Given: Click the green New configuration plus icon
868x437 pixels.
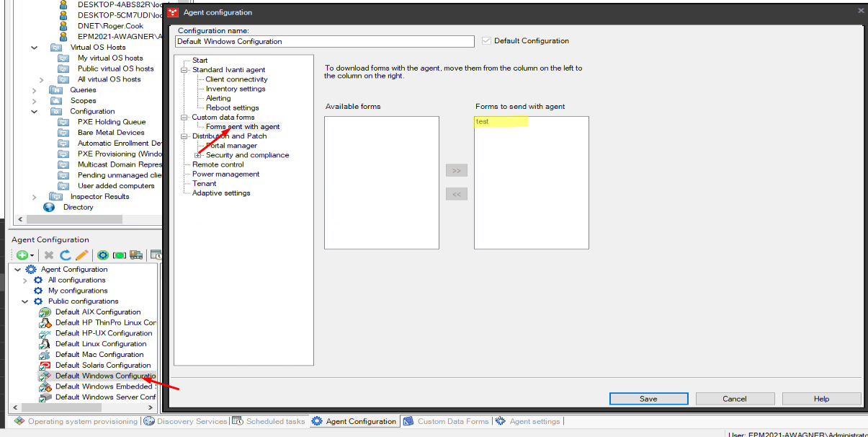Looking at the screenshot, I should (x=22, y=255).
